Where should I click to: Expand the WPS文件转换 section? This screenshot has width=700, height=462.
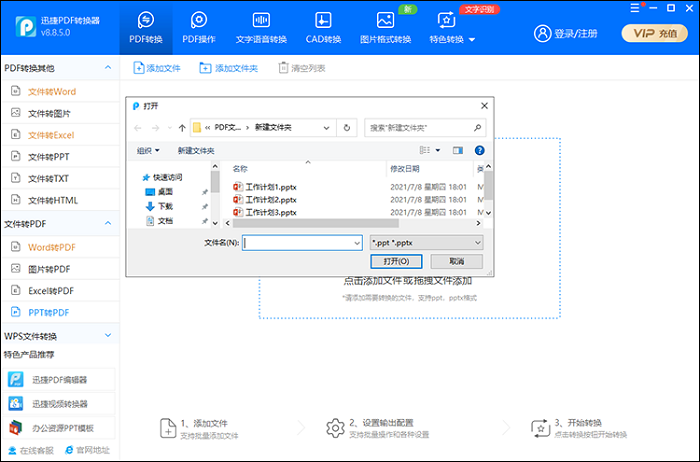point(108,335)
